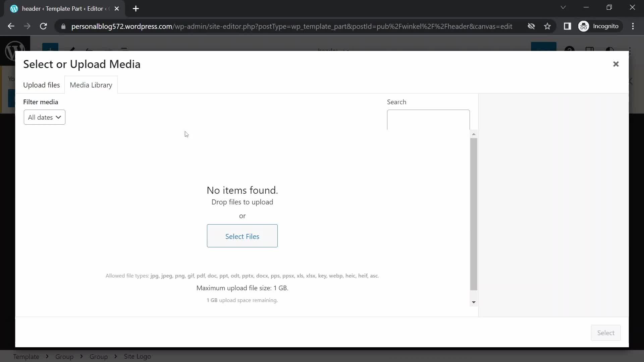Viewport: 644px width, 362px height.
Task: Switch to Media Library tab
Action: coord(91,85)
